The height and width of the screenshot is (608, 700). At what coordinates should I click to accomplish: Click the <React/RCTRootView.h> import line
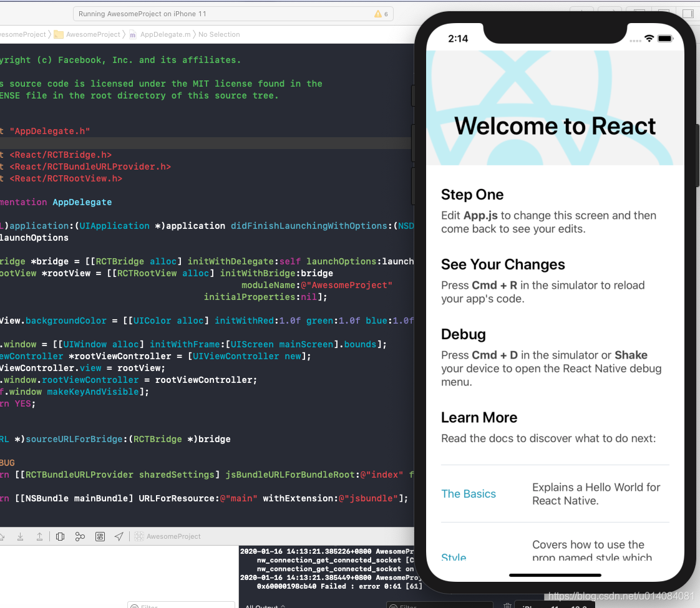(x=66, y=178)
